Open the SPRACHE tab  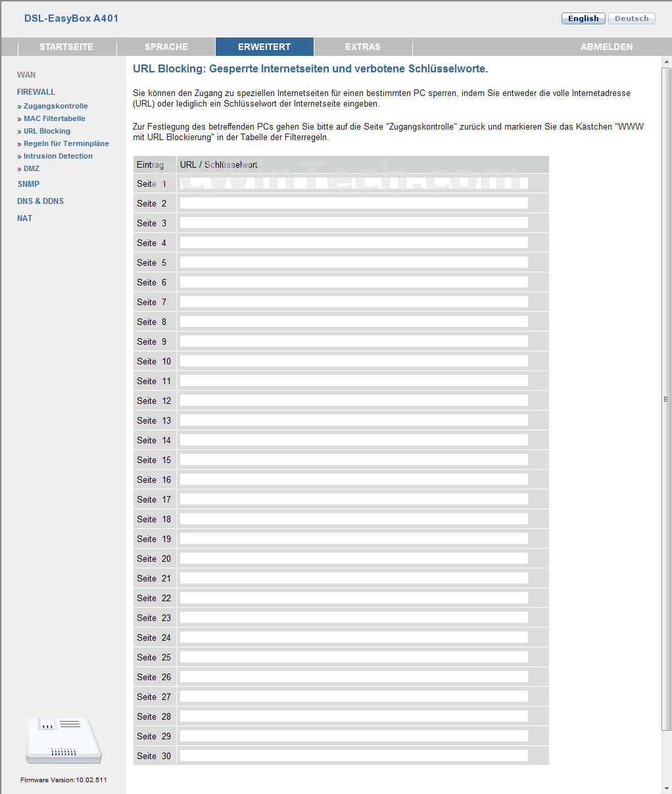(x=166, y=47)
